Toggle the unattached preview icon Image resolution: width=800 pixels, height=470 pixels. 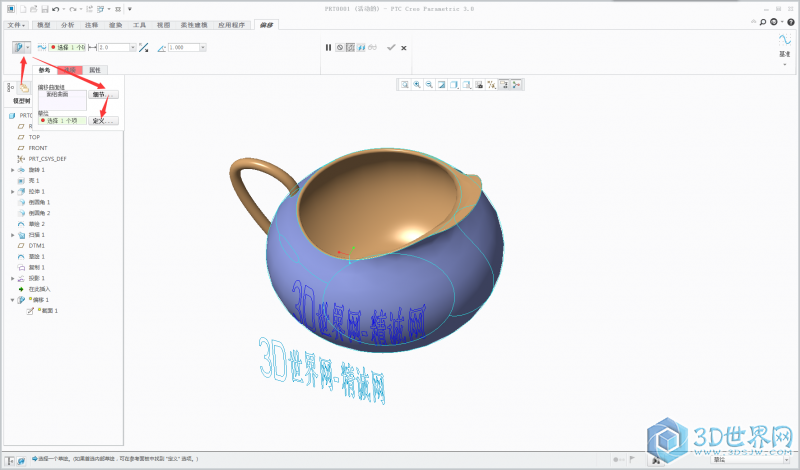[351, 47]
